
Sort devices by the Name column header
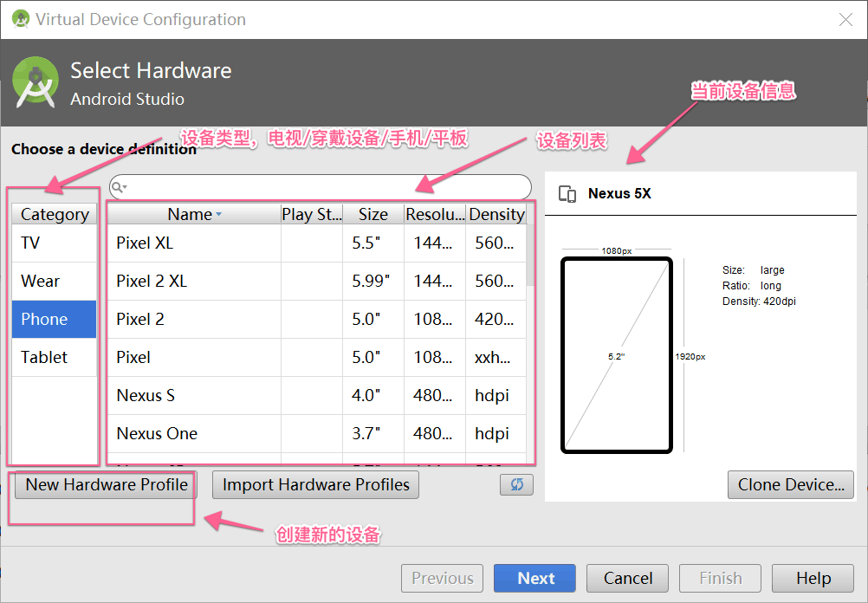coord(194,214)
